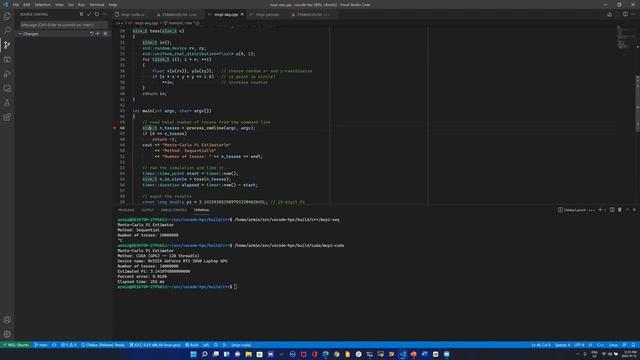The image size is (640, 360).
Task: Switch to the Output panel tab
Action: pos(147,210)
